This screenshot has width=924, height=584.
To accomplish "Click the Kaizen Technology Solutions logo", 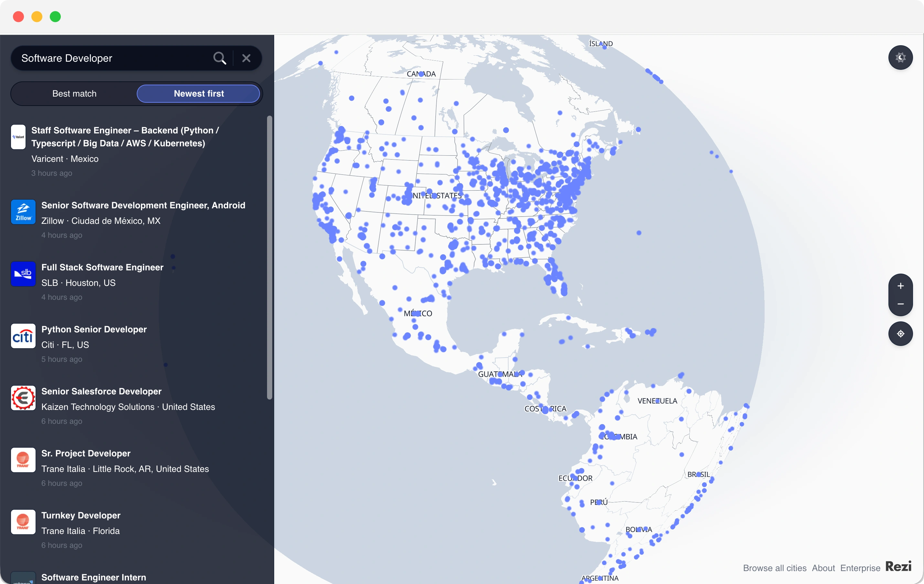I will [23, 398].
